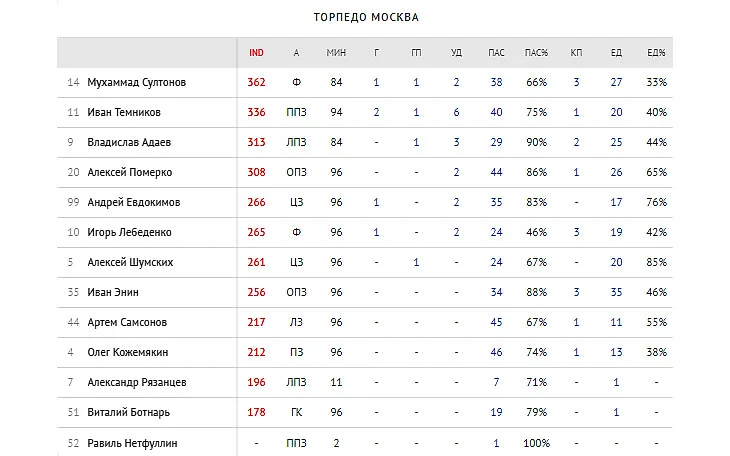Open Иван Энин player page
The image size is (730, 456).
pyautogui.click(x=112, y=292)
